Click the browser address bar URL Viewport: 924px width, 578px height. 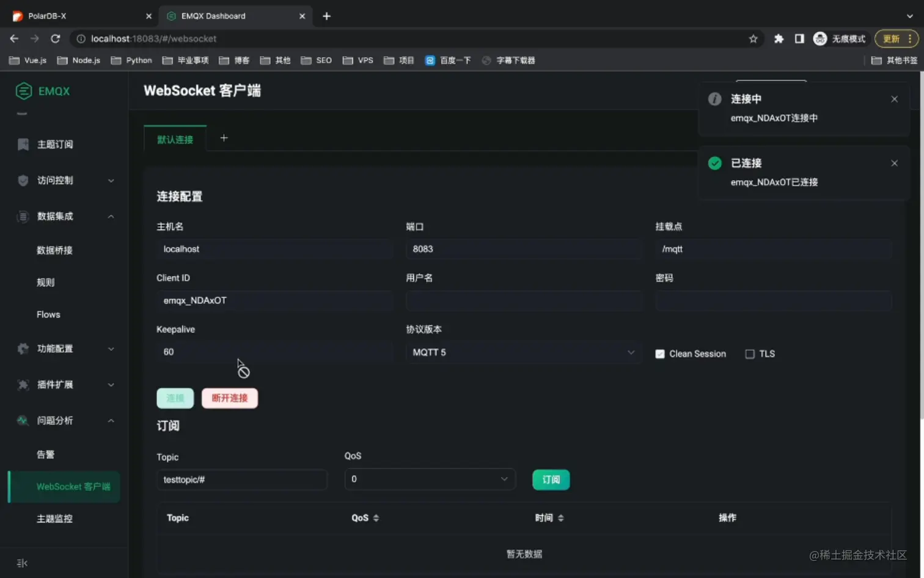pyautogui.click(x=153, y=39)
